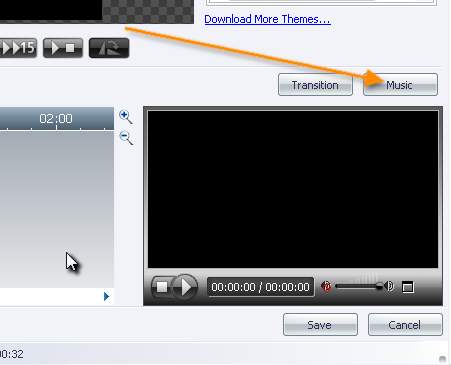Click the play-then-stop preview button
The width and height of the screenshot is (451, 365).
[x=63, y=48]
